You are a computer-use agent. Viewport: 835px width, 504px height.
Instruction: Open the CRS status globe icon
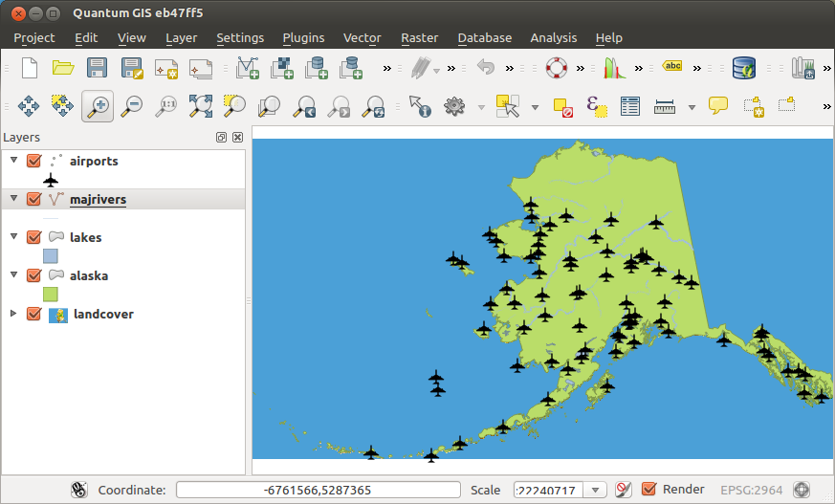click(802, 490)
